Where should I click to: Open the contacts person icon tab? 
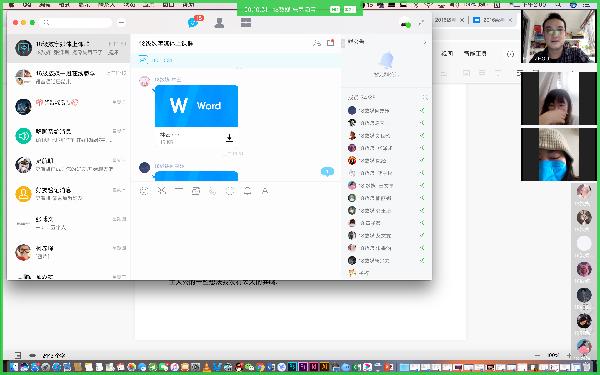219,23
